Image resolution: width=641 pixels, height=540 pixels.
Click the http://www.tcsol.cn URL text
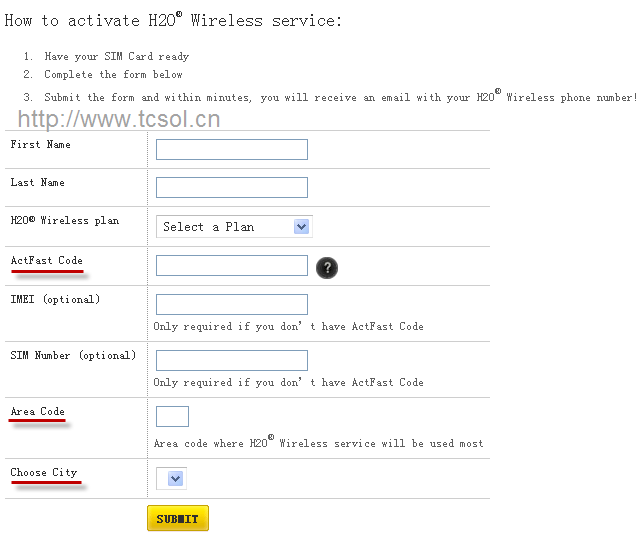coord(119,121)
